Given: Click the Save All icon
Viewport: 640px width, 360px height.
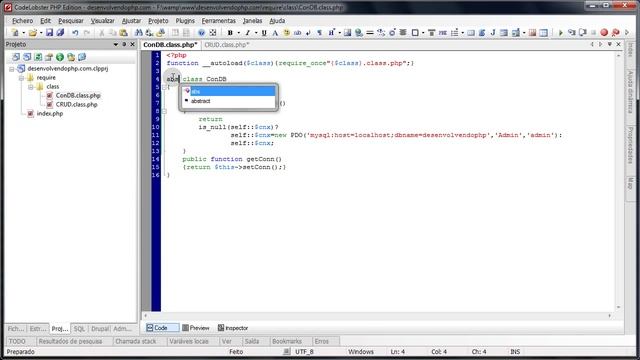Looking at the screenshot, I should [60, 33].
